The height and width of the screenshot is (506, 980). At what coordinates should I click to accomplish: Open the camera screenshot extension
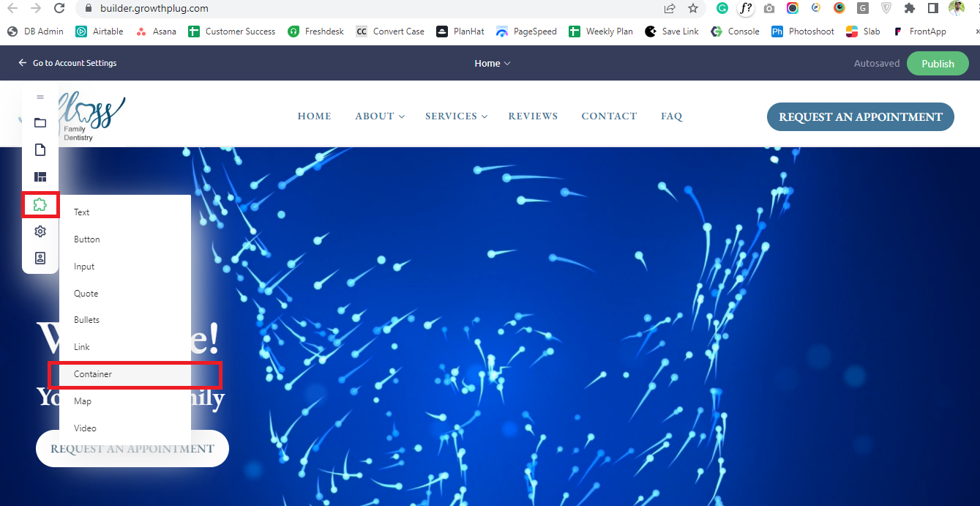[x=769, y=9]
